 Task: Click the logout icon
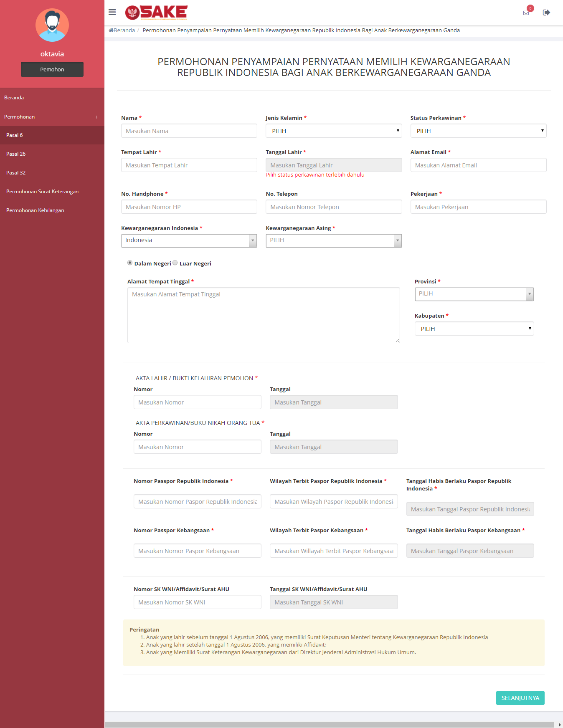click(x=546, y=13)
